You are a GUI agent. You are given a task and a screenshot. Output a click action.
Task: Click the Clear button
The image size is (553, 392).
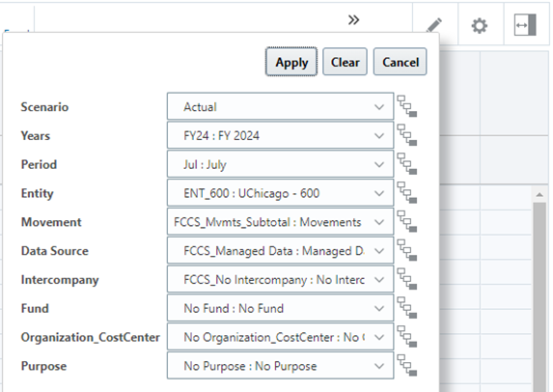coord(345,62)
